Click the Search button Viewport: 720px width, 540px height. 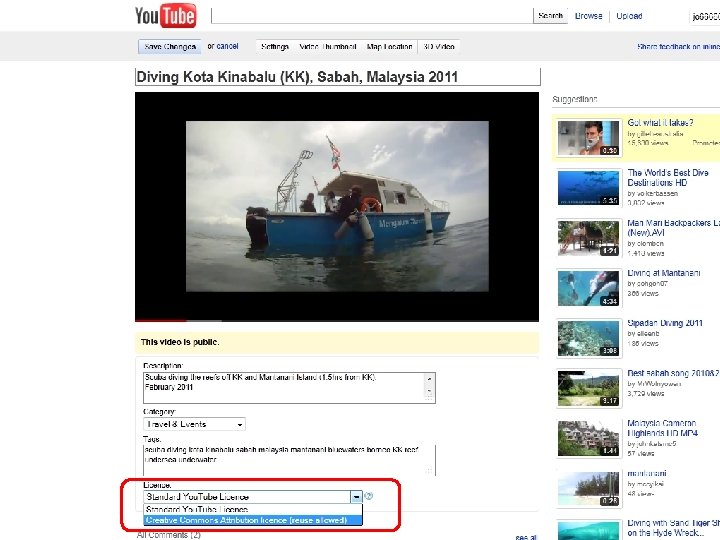click(x=550, y=16)
